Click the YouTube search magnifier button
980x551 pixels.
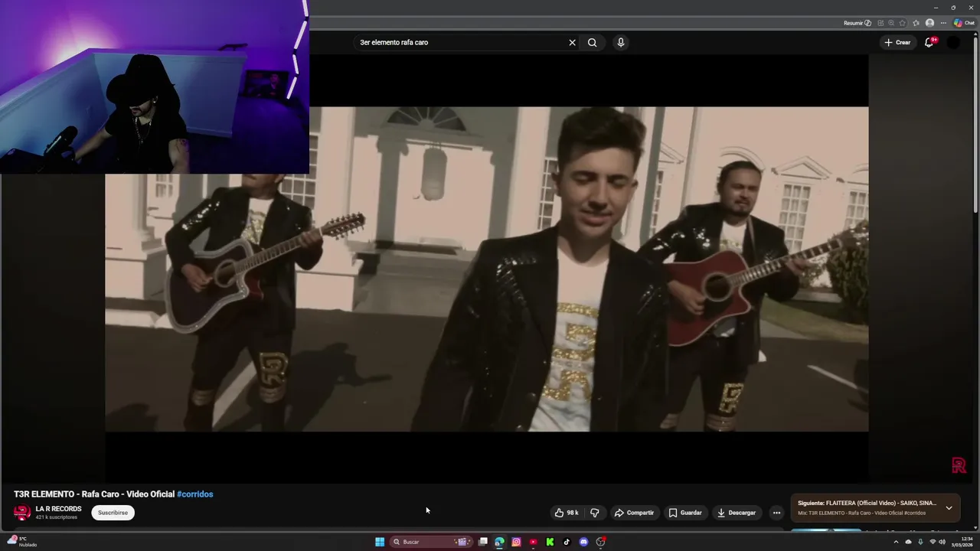592,43
